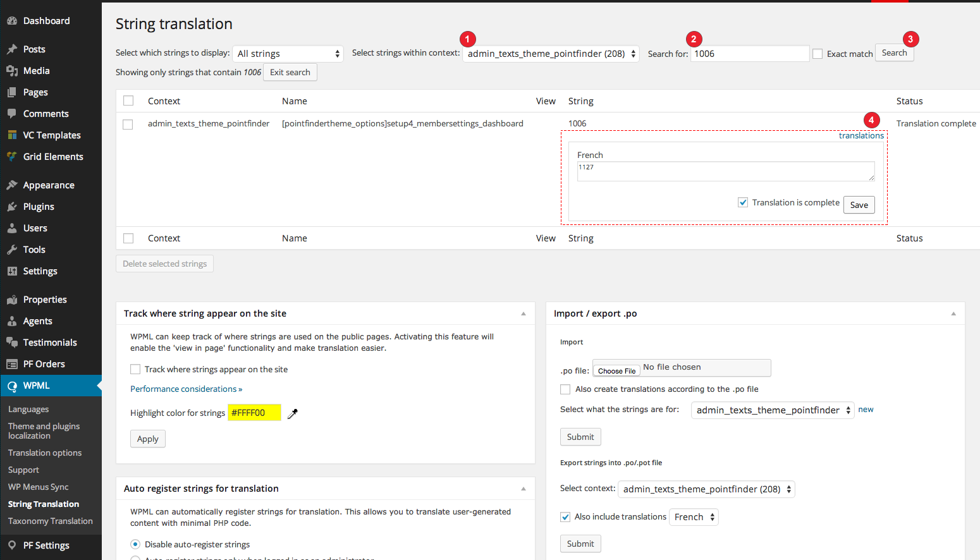This screenshot has width=980, height=560.
Task: Click the eyedropper color picker icon
Action: click(x=292, y=413)
